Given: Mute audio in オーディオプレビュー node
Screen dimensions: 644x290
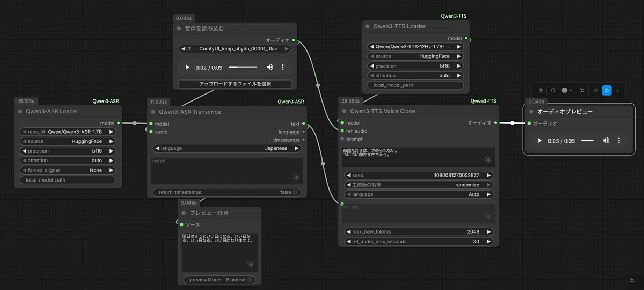Looking at the screenshot, I should (606, 141).
